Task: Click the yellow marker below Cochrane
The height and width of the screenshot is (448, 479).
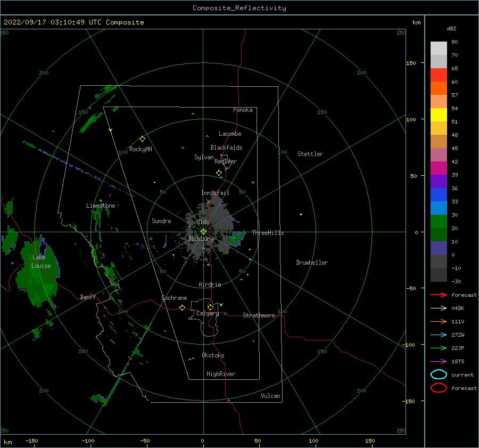Action: [182, 307]
